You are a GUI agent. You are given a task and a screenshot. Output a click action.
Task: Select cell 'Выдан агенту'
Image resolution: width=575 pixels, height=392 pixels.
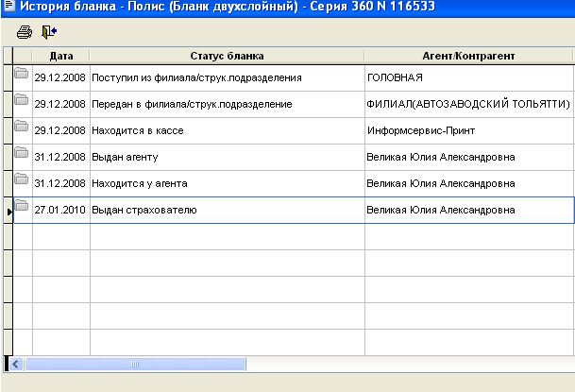coord(228,158)
